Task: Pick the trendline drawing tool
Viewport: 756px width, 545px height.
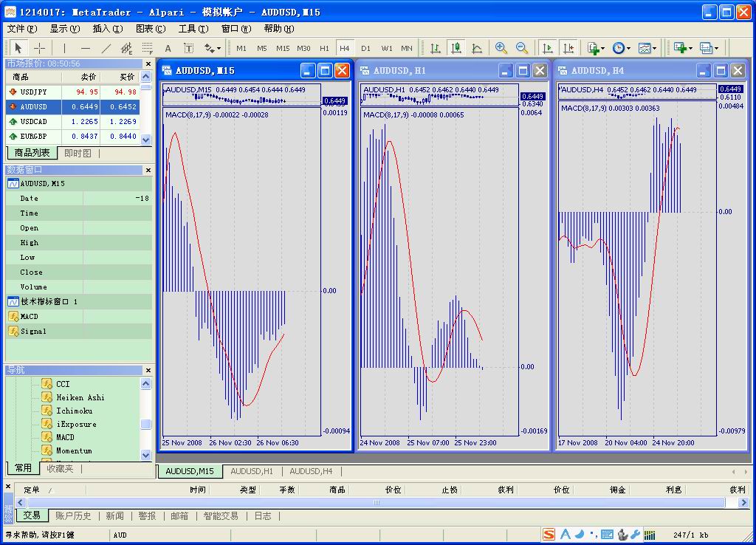Action: [106, 48]
